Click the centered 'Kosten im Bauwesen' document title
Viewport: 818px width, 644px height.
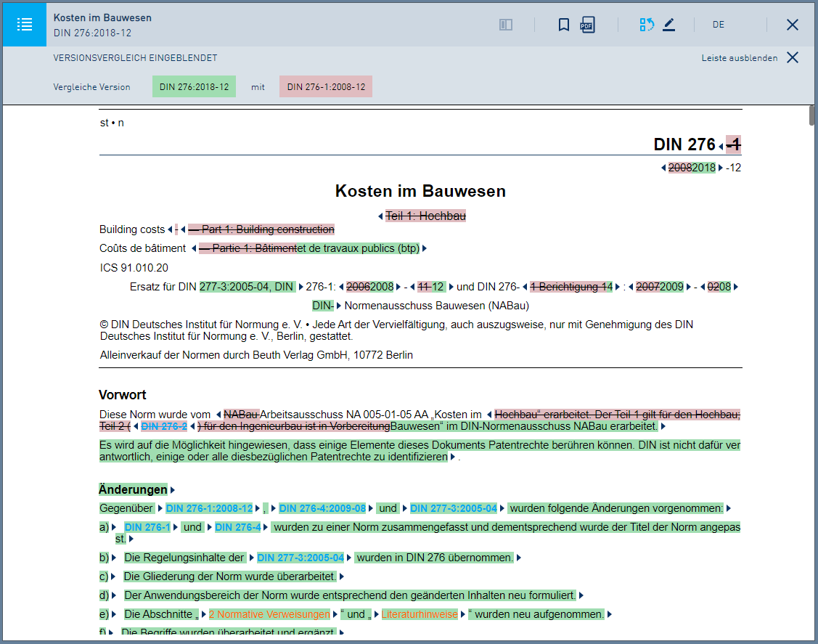(420, 191)
